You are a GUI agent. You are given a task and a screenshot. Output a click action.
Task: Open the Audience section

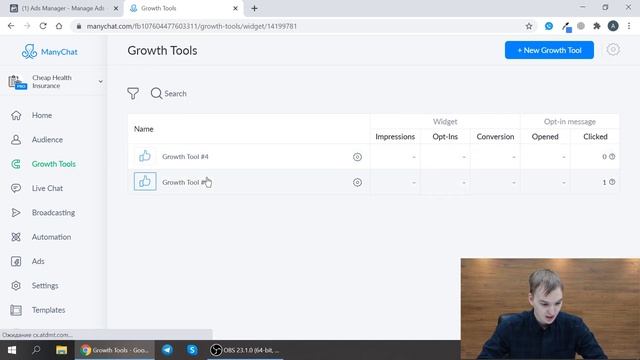47,140
